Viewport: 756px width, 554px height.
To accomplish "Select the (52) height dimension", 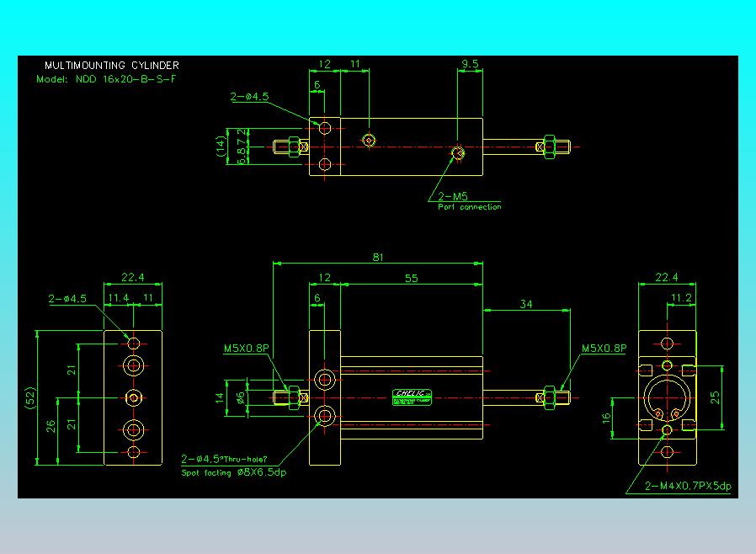I will 30,397.
